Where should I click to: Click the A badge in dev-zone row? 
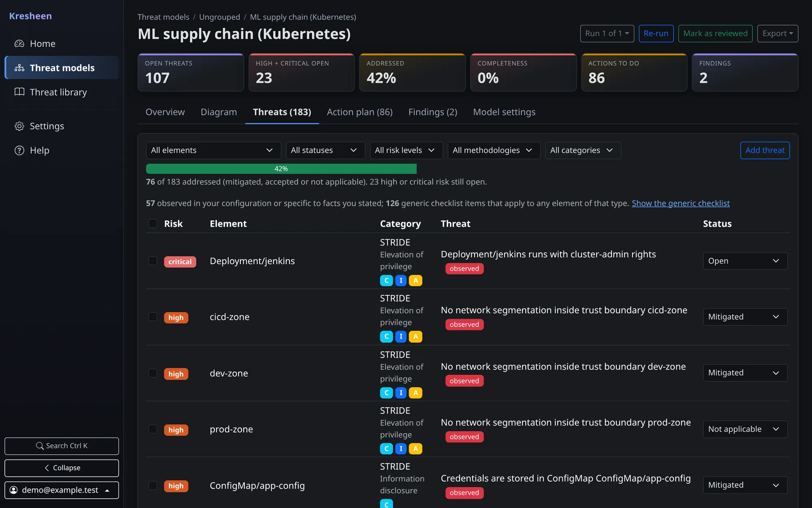(416, 393)
